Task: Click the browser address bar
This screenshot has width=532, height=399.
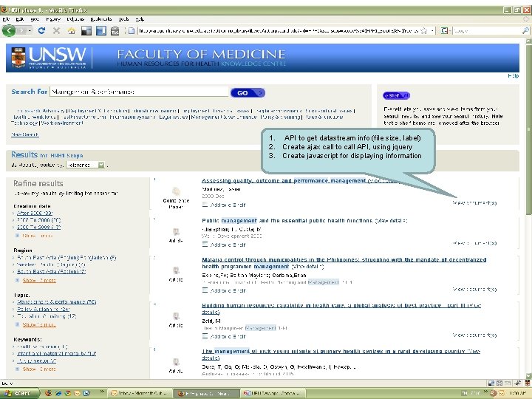Action: (x=279, y=31)
